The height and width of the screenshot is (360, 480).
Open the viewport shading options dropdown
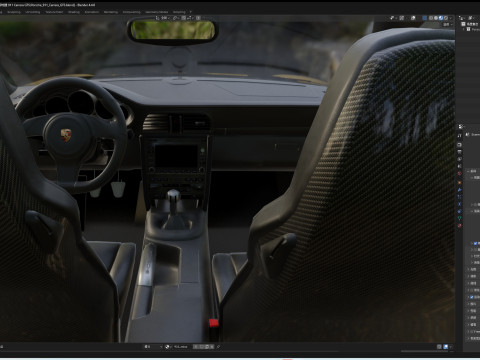pos(451,18)
